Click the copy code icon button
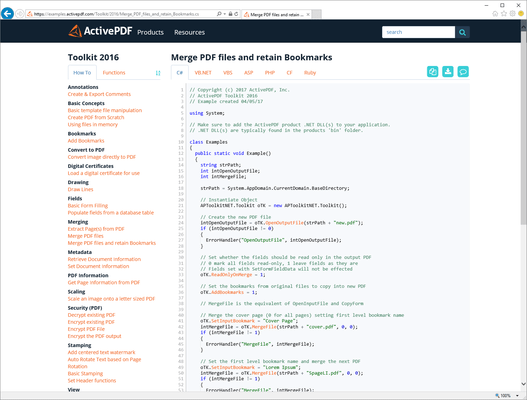This screenshot has width=527, height=400. 433,72
